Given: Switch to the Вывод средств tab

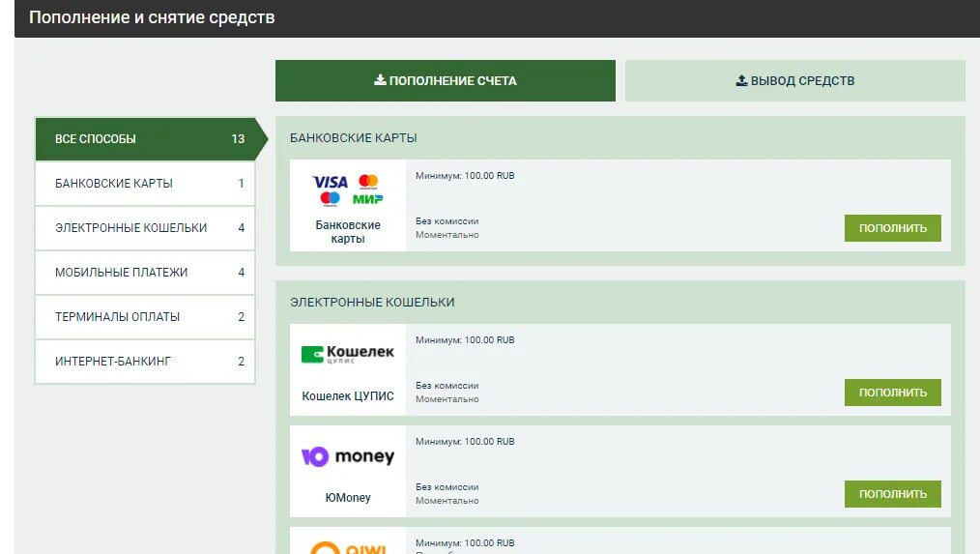Looking at the screenshot, I should coord(795,80).
